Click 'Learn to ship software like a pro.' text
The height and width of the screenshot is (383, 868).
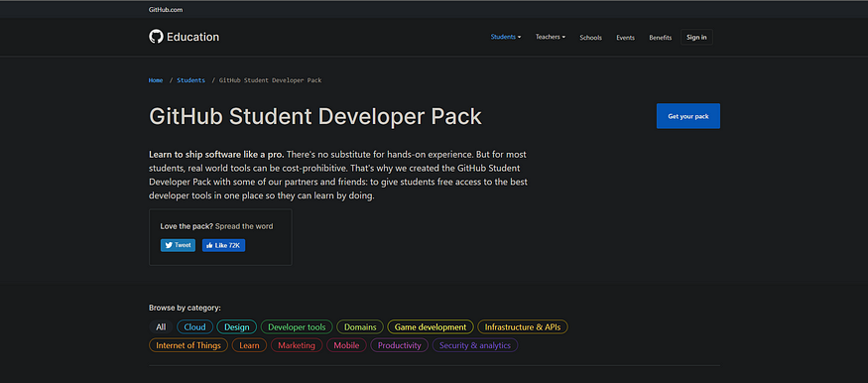point(216,154)
